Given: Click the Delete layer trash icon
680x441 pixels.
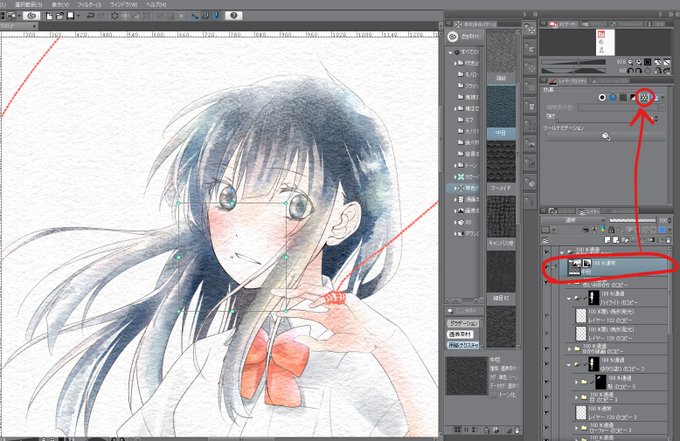Looking at the screenshot, I should [x=668, y=240].
